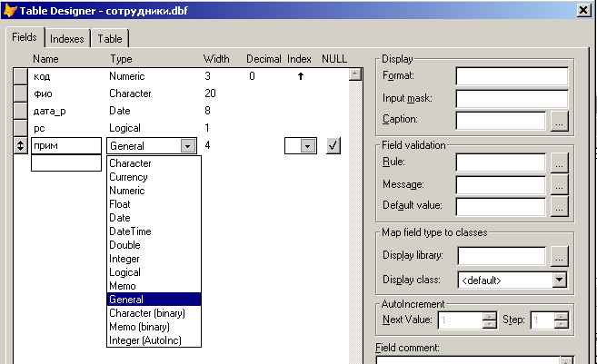
Task: Close the Table Designer window
Action: coord(582,10)
